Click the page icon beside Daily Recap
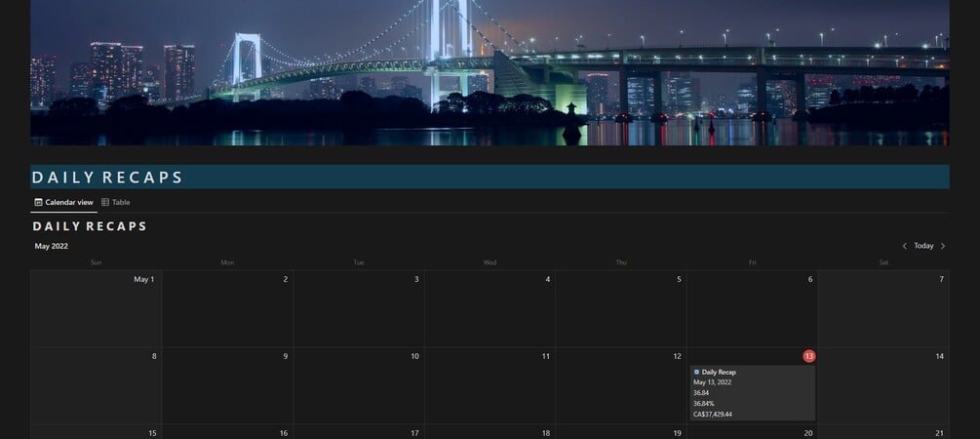 click(x=697, y=372)
